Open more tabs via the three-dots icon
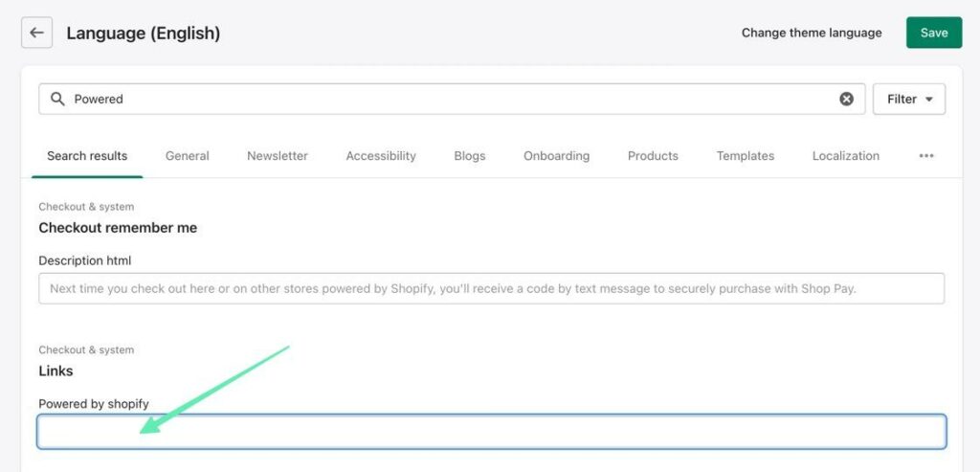The height and width of the screenshot is (472, 980). tap(925, 156)
